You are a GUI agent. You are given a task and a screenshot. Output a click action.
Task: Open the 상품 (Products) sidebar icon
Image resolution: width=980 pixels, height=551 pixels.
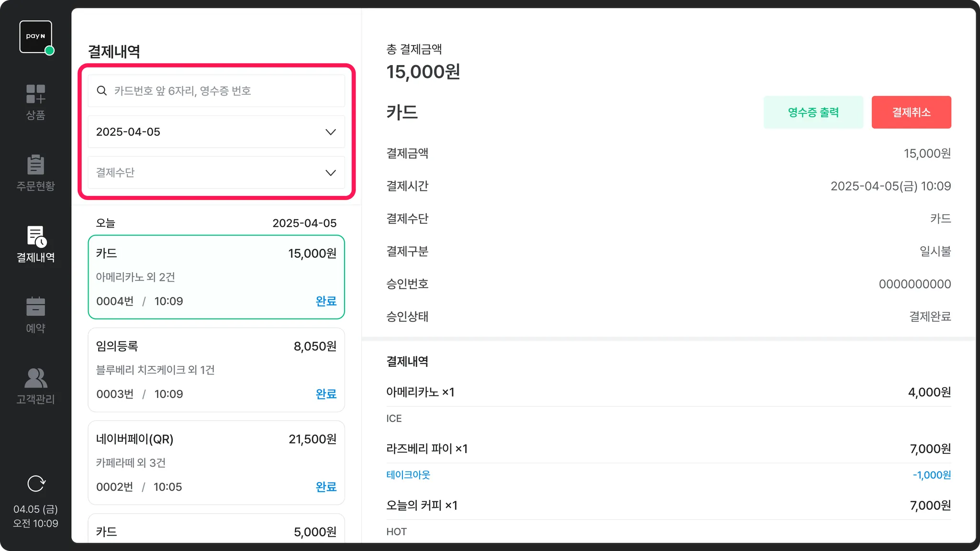(36, 94)
